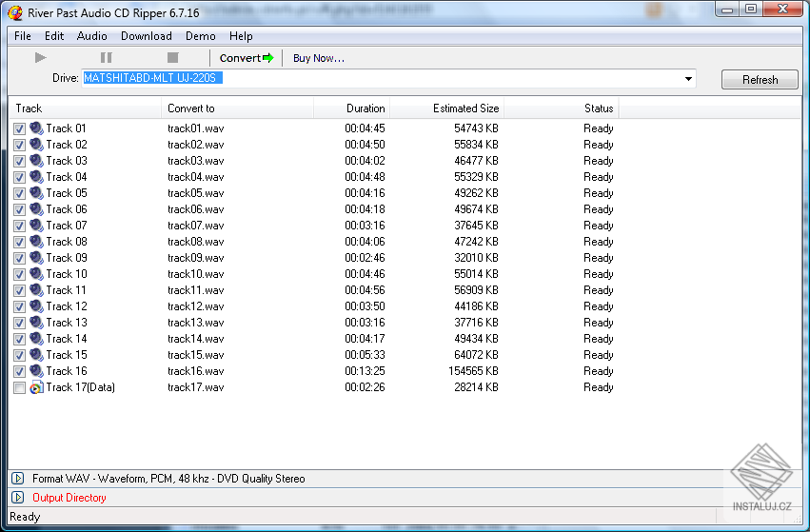Start ripping with the Convert button
Screen dimensions: 810x532
(x=246, y=58)
